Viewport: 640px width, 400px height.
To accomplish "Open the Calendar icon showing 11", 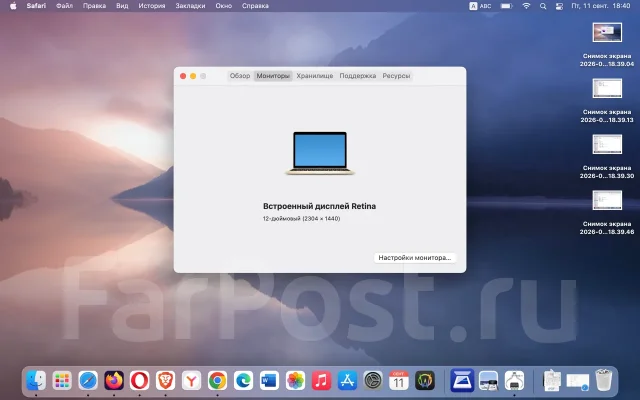I will coord(399,380).
